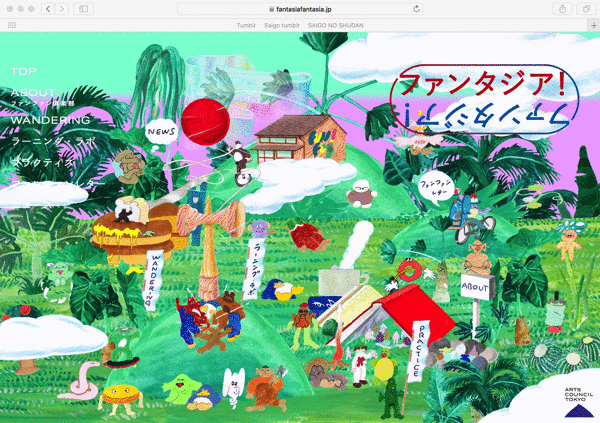Click the seated Buddha-like figure
Screen dimensions: 600x423
point(476,258)
